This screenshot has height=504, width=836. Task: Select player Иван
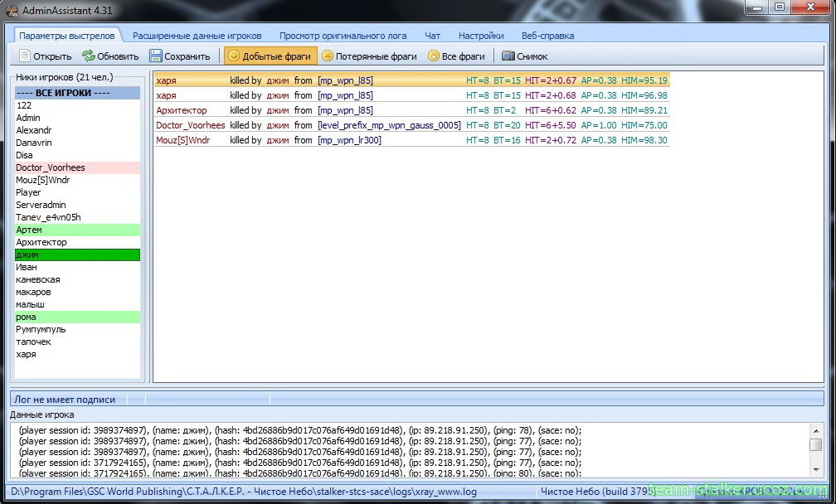pos(77,267)
